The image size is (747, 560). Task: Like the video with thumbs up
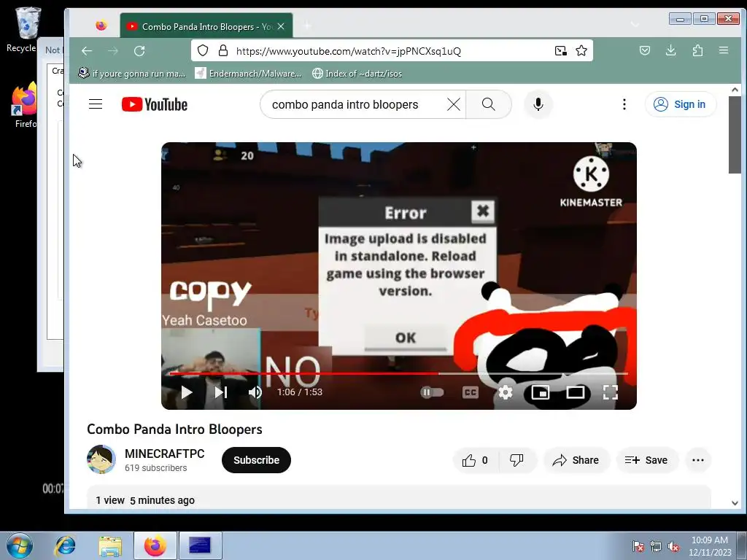[475, 460]
